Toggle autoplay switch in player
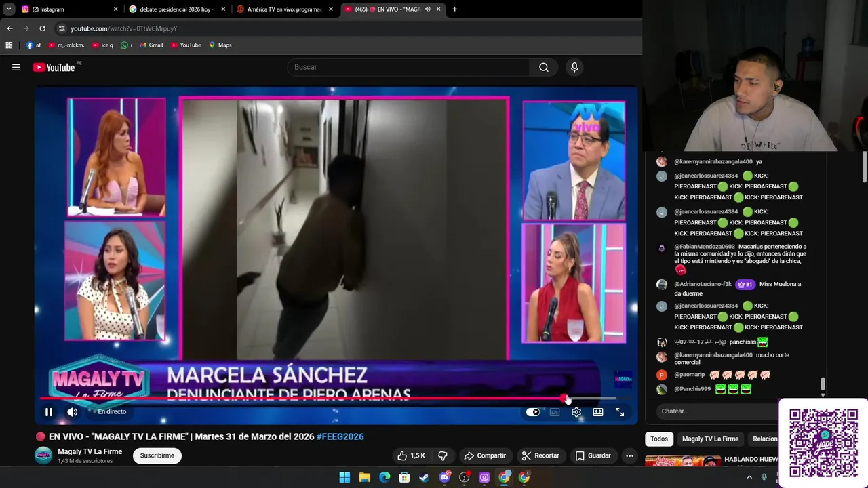Viewport: 868px width, 488px height. point(533,411)
